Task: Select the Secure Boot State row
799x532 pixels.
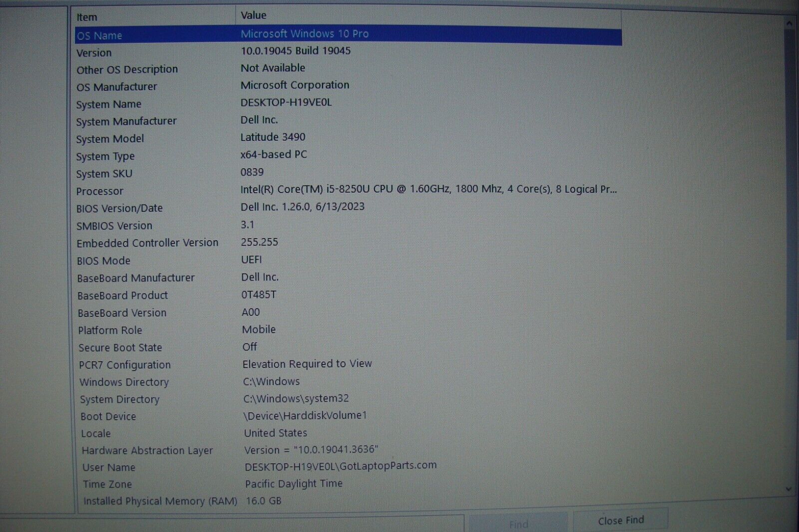Action: point(349,347)
